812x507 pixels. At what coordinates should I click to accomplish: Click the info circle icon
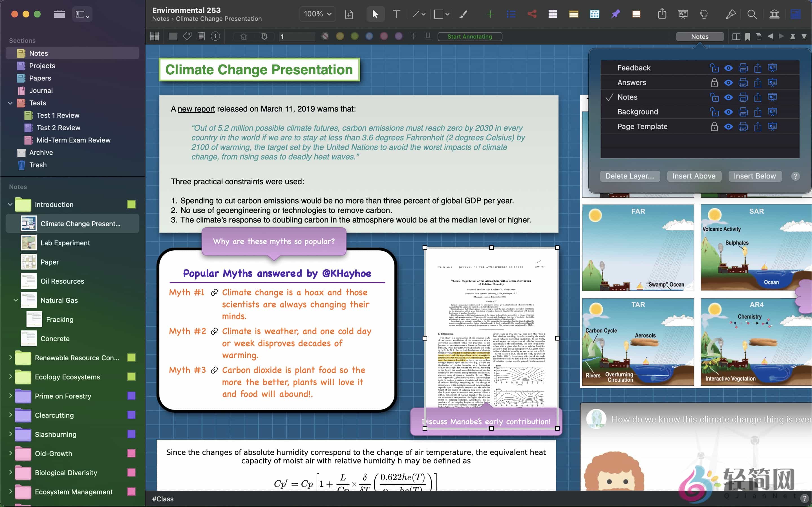click(x=215, y=36)
